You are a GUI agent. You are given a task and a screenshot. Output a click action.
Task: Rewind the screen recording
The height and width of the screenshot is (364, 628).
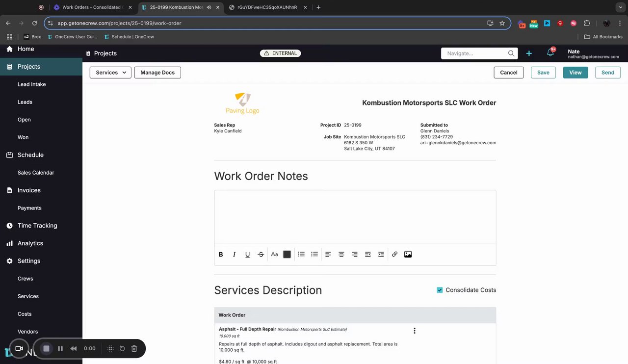pyautogui.click(x=74, y=348)
